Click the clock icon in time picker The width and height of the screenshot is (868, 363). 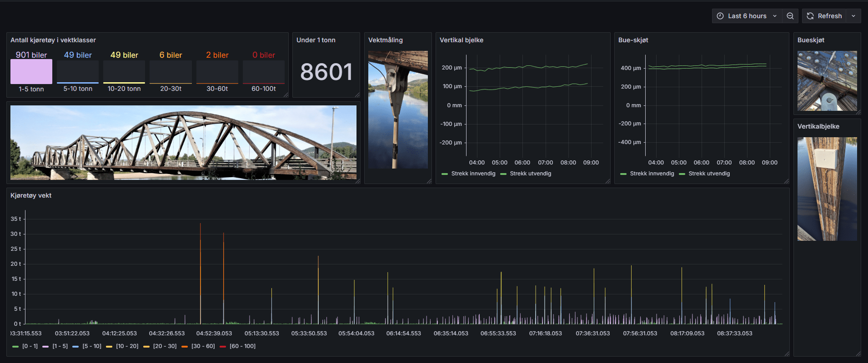point(720,16)
